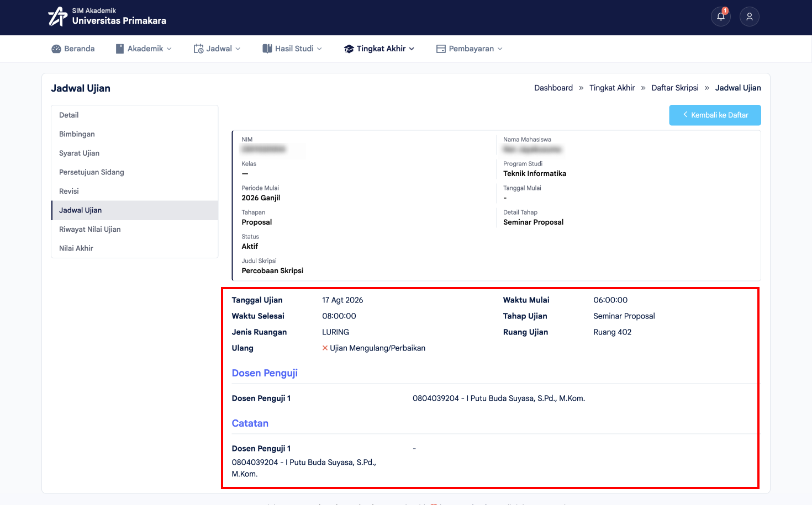Image resolution: width=812 pixels, height=505 pixels.
Task: Click the Pembayaran card icon
Action: pyautogui.click(x=441, y=49)
